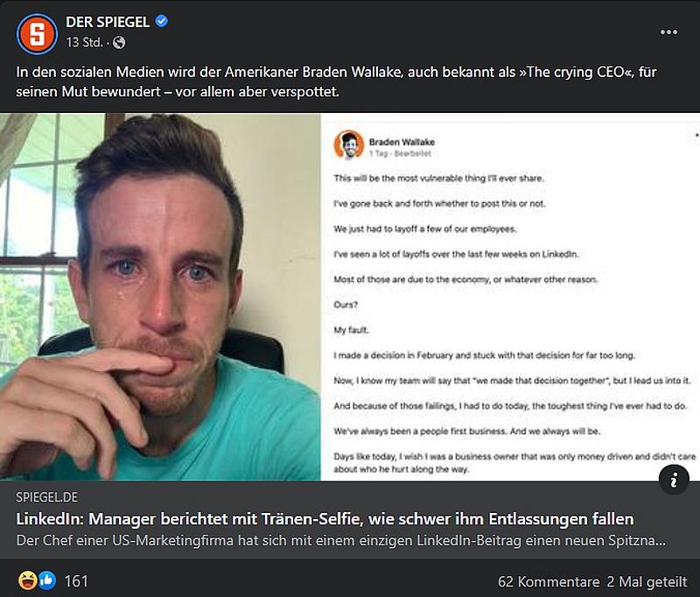Show who reacted via the 161 count
This screenshot has width=700, height=597.
click(x=77, y=580)
